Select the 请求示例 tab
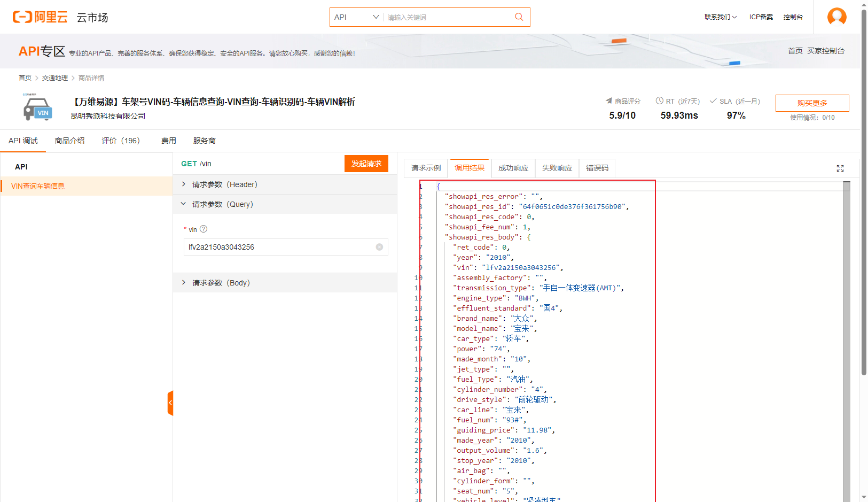868x502 pixels. tap(426, 168)
